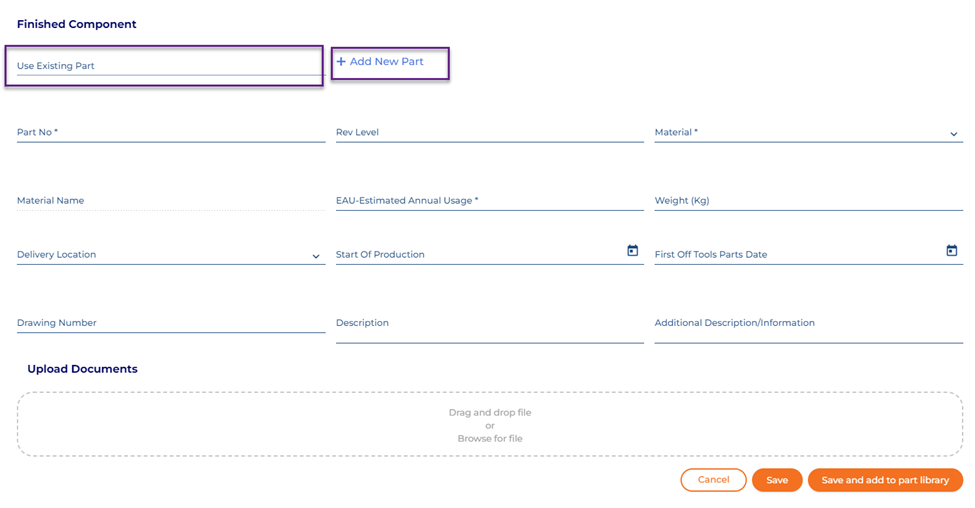Click the Add New Part link
Image resolution: width=975 pixels, height=508 pixels.
point(386,62)
